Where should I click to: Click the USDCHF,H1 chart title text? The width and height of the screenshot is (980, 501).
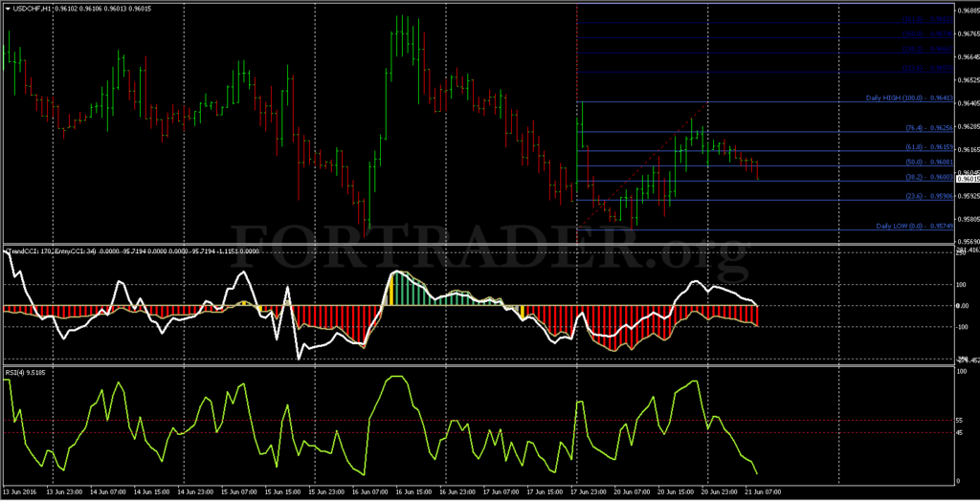pos(28,9)
